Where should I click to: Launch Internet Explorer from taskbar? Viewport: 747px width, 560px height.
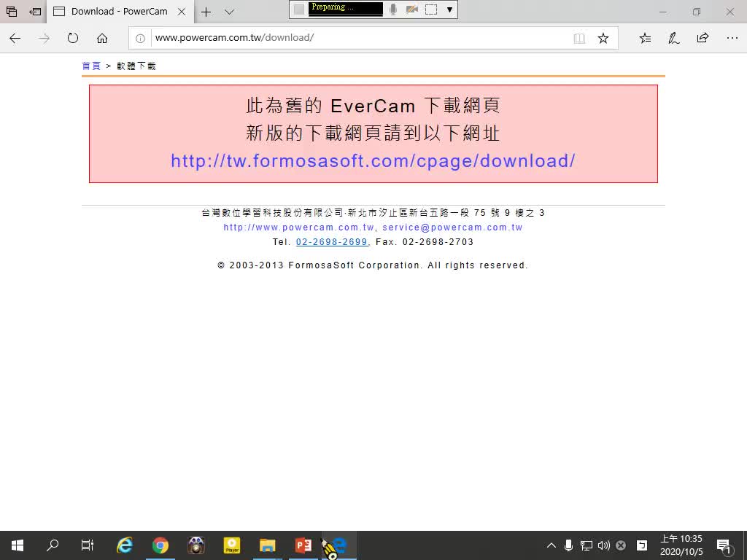coord(125,545)
